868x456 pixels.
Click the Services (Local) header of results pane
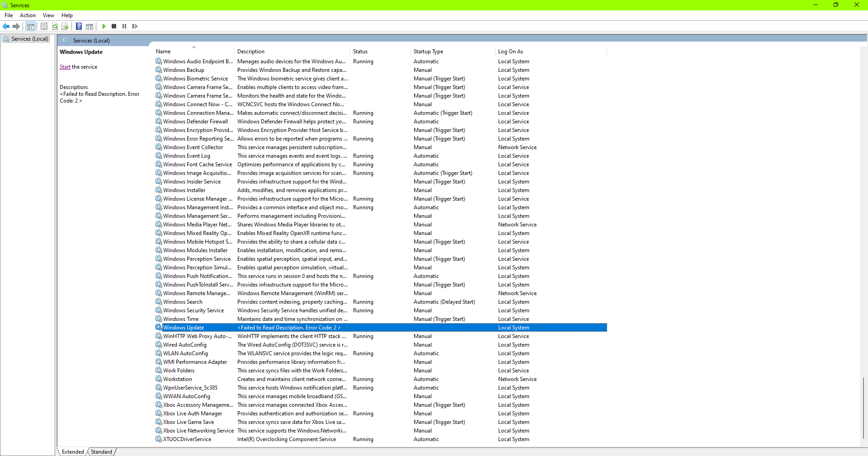tap(91, 41)
